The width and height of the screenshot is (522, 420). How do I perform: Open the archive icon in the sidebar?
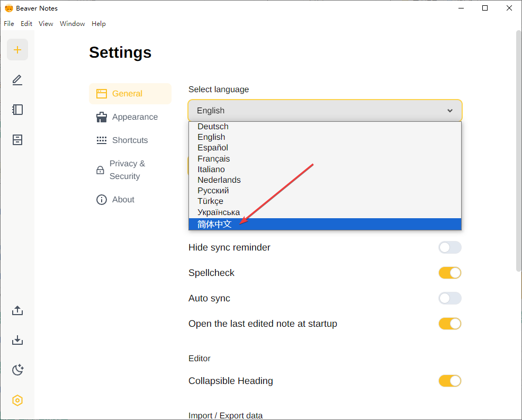[x=17, y=140]
